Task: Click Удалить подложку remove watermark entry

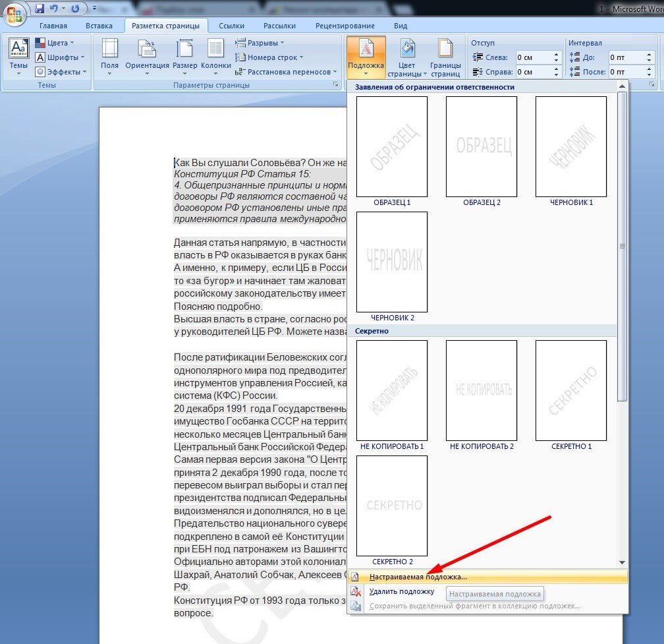Action: (488, 591)
